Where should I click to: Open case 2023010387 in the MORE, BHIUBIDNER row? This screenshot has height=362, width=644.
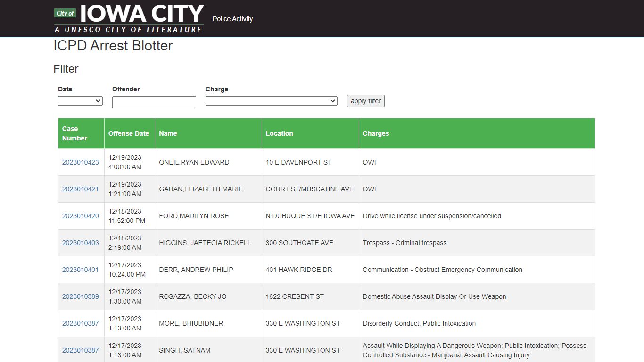[81, 323]
